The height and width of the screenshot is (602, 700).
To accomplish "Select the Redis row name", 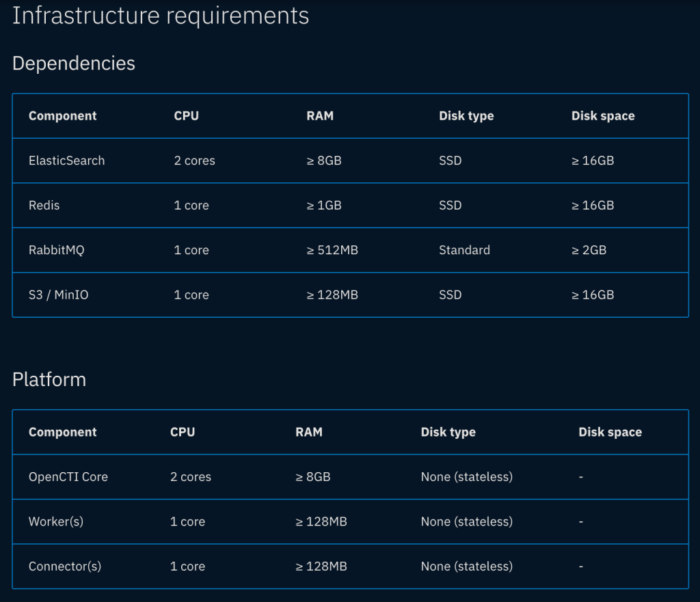I will [44, 206].
